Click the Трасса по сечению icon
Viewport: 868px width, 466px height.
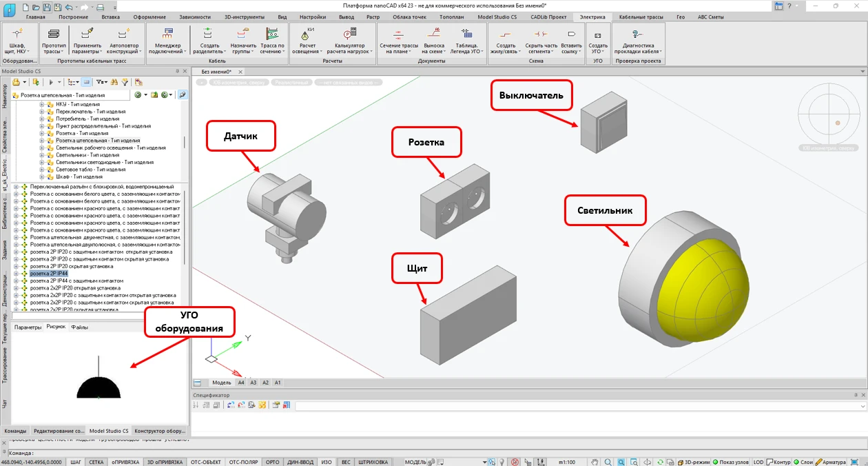point(272,33)
